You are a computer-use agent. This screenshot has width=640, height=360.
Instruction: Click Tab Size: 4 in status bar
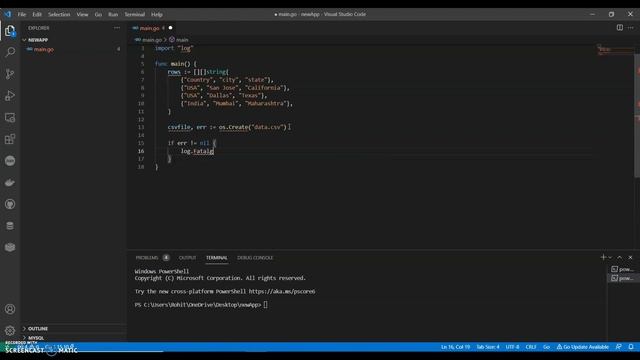[488, 347]
